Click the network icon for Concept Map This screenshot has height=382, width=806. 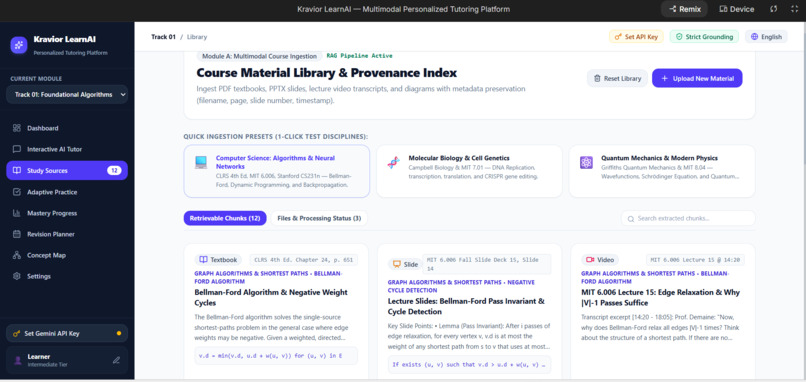(16, 255)
